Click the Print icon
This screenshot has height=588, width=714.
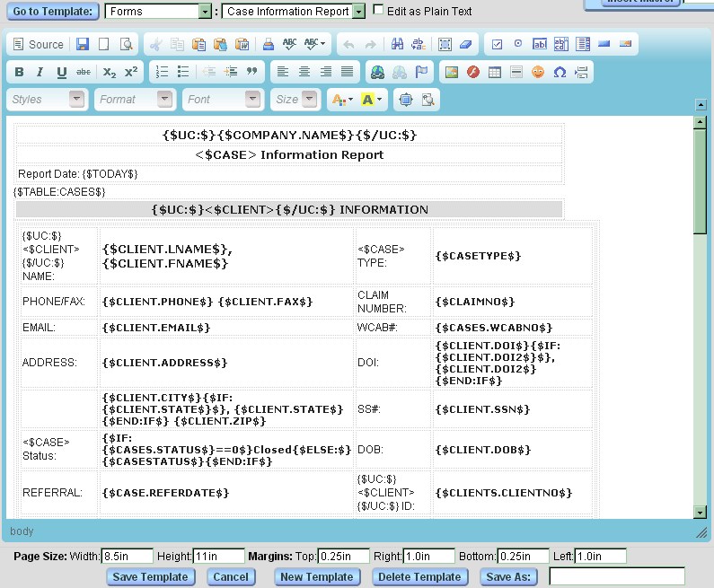point(269,44)
